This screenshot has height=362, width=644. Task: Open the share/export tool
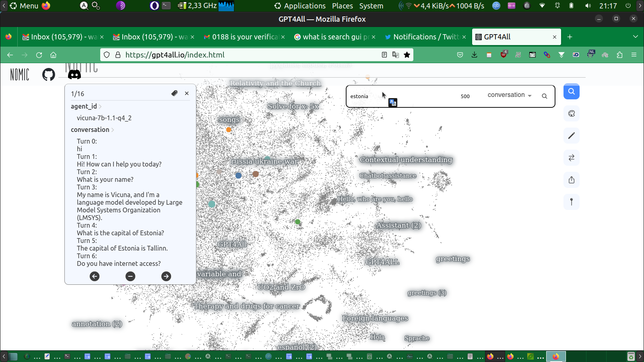(572, 180)
